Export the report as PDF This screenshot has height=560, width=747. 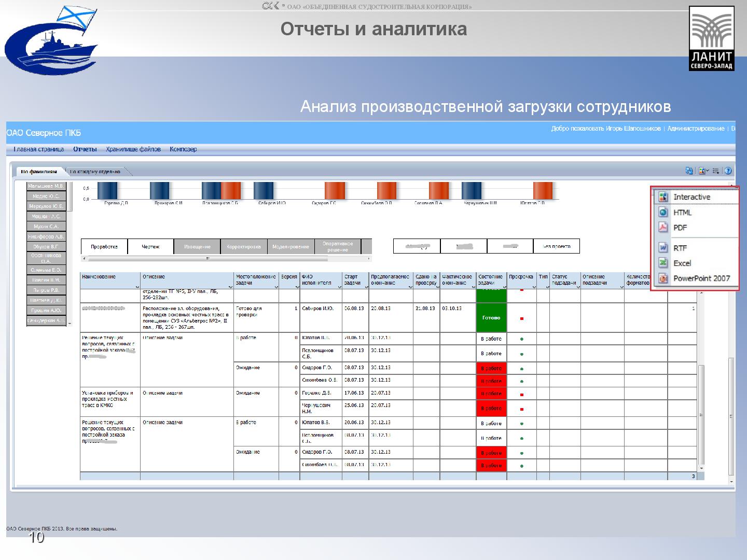point(681,227)
